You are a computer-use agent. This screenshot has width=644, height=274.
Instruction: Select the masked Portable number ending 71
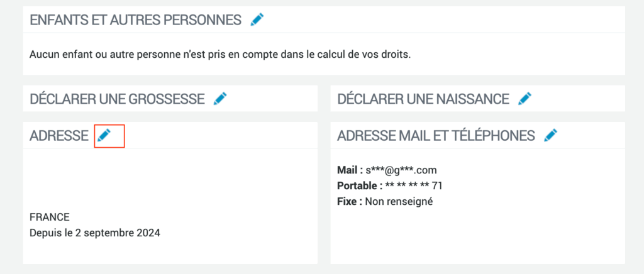coord(414,186)
